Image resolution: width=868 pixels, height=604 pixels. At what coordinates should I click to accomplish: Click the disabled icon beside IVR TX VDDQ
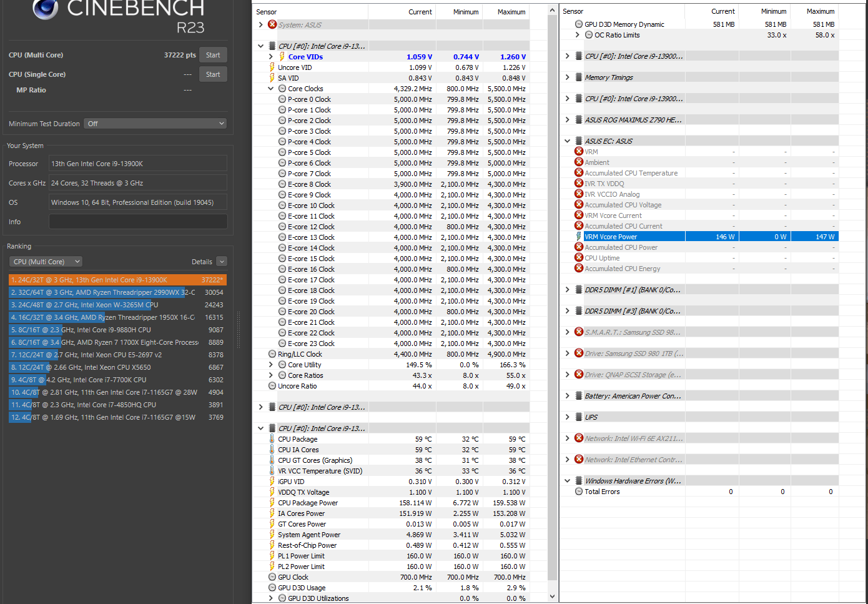[x=579, y=183]
